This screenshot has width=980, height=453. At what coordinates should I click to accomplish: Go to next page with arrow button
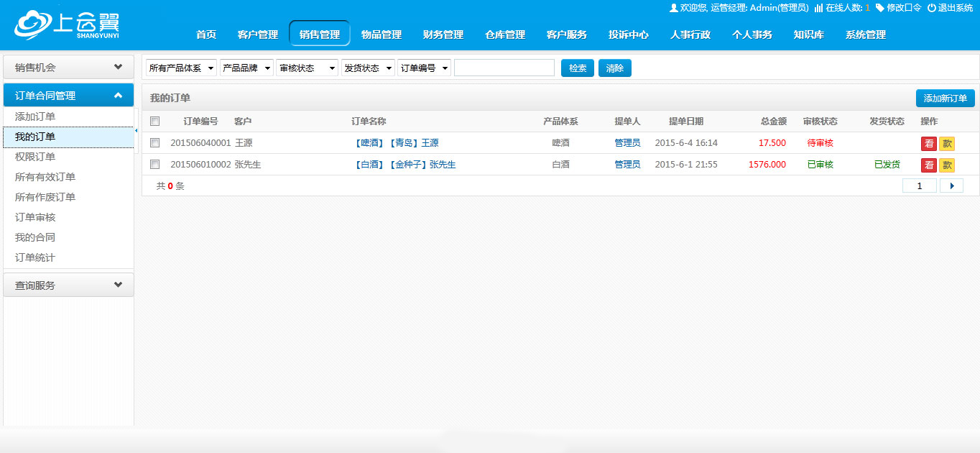pos(951,186)
